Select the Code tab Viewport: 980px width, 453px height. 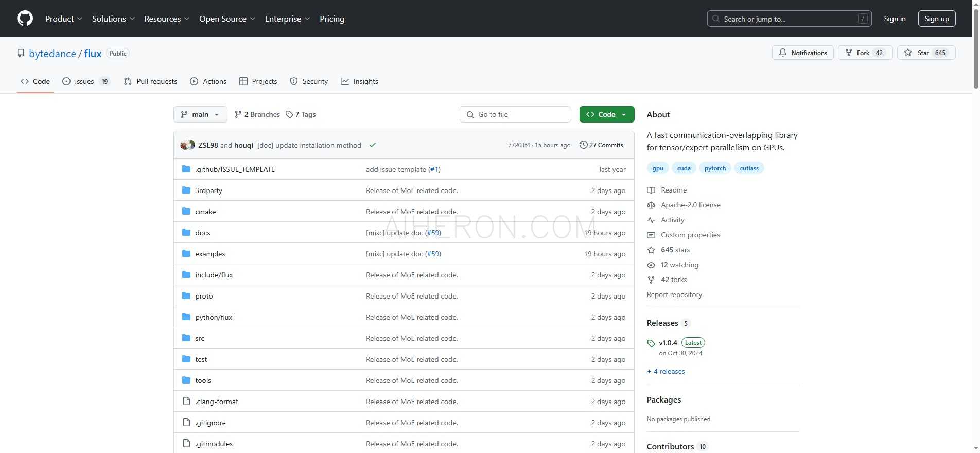pos(35,81)
